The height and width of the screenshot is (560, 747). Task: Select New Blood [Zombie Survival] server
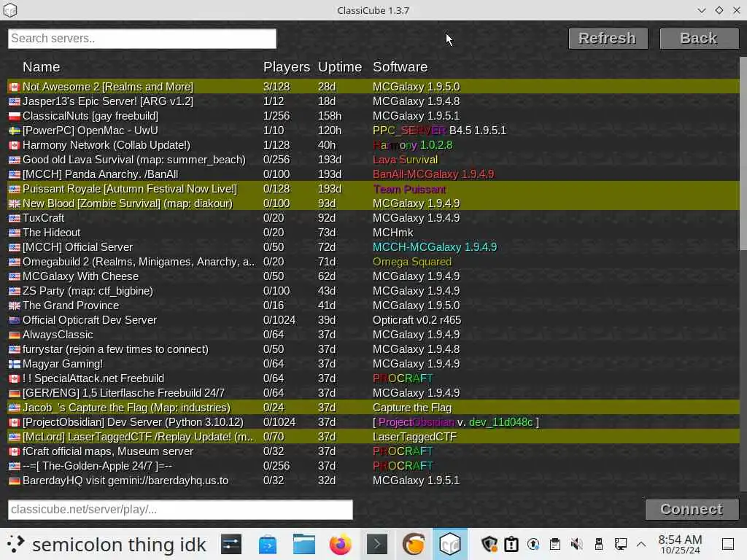[373, 203]
